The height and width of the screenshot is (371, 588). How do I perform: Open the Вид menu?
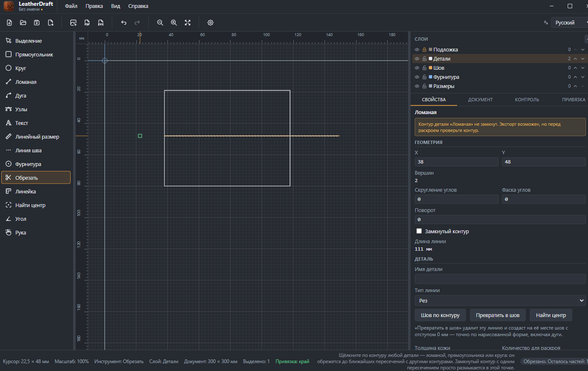(116, 6)
